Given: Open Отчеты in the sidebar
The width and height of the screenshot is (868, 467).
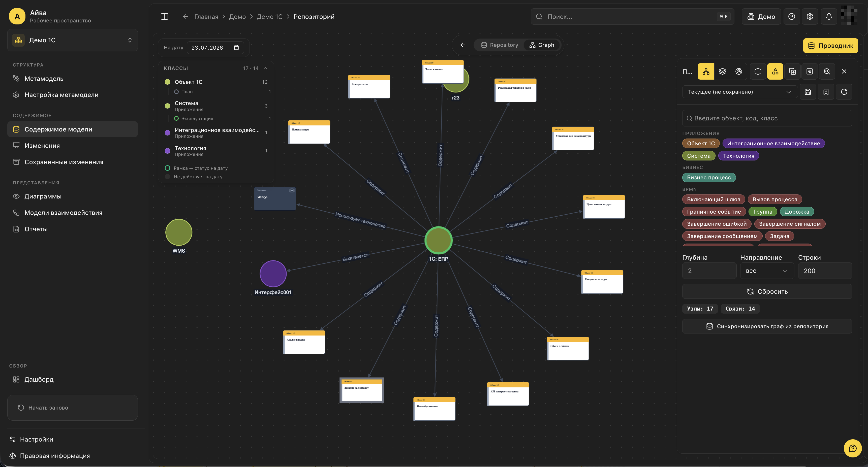Looking at the screenshot, I should [x=72, y=229].
